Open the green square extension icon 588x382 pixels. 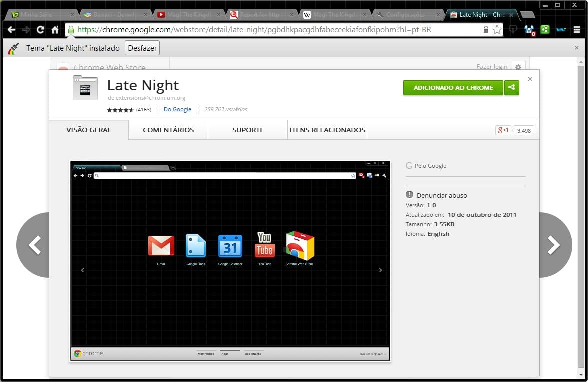pos(545,29)
